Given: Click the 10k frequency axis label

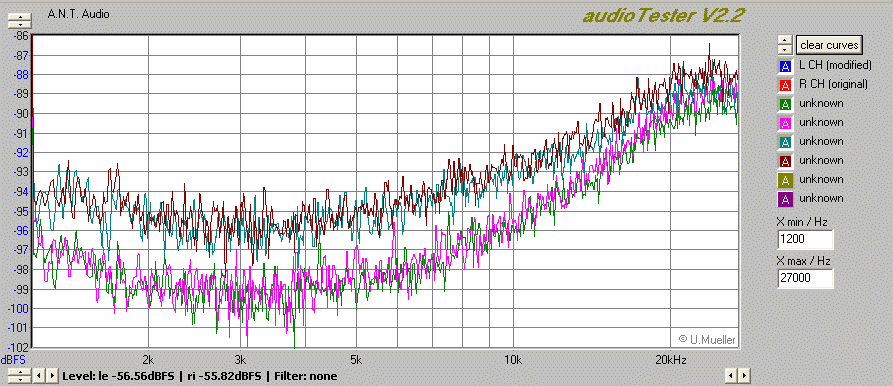Looking at the screenshot, I should click(x=513, y=359).
